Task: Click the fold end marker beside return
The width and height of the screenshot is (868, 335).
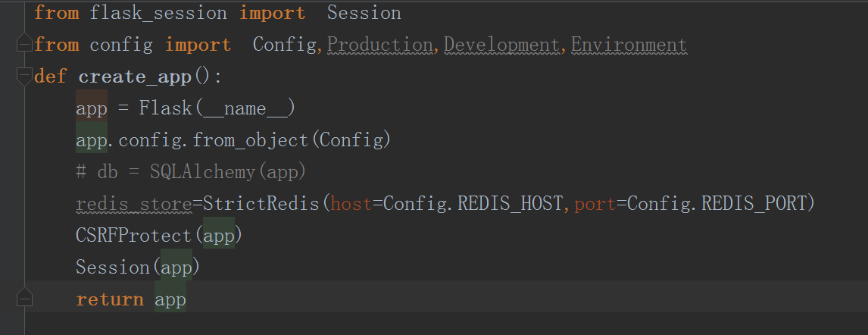Action: coord(25,299)
